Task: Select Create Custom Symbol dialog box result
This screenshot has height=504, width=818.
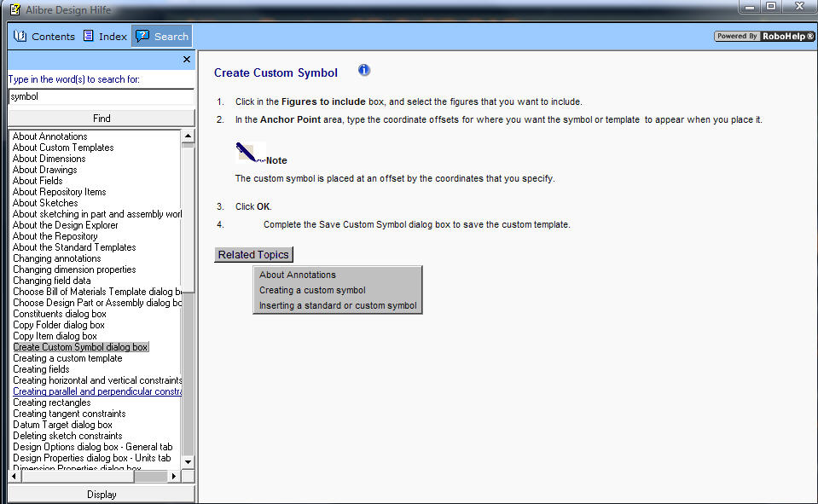Action: tap(80, 347)
